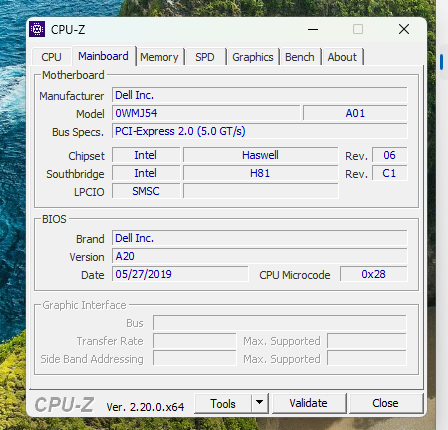
Task: Switch to the CPU tab
Action: coord(51,57)
